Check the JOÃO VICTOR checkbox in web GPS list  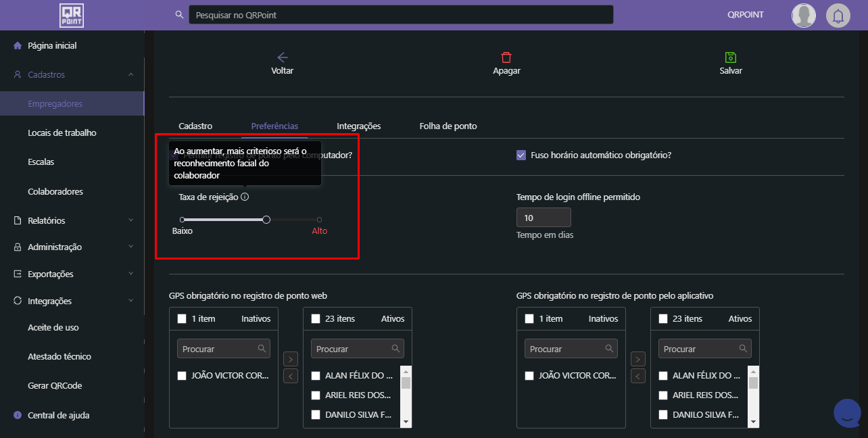point(182,376)
